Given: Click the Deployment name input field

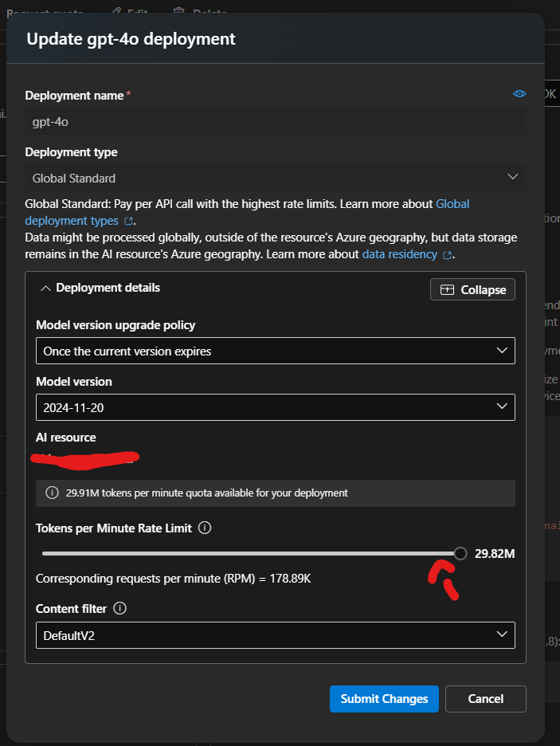Looking at the screenshot, I should click(x=276, y=122).
